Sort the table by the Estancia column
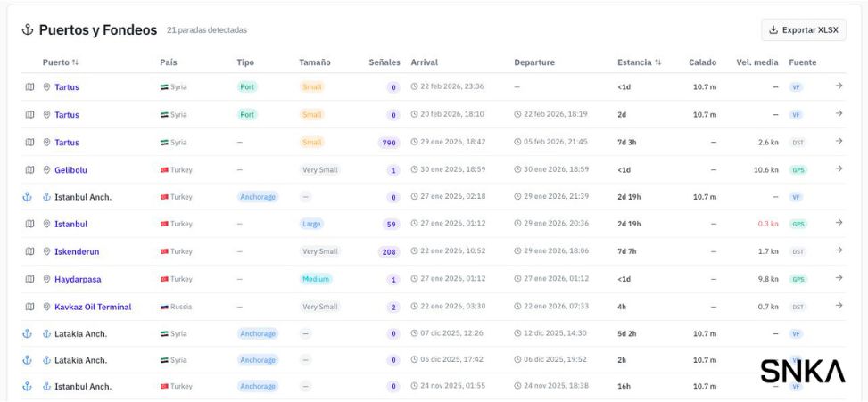 [x=639, y=62]
